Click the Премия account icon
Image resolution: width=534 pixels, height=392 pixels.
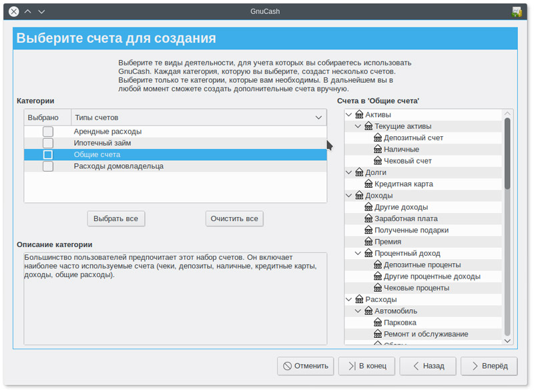pyautogui.click(x=368, y=242)
